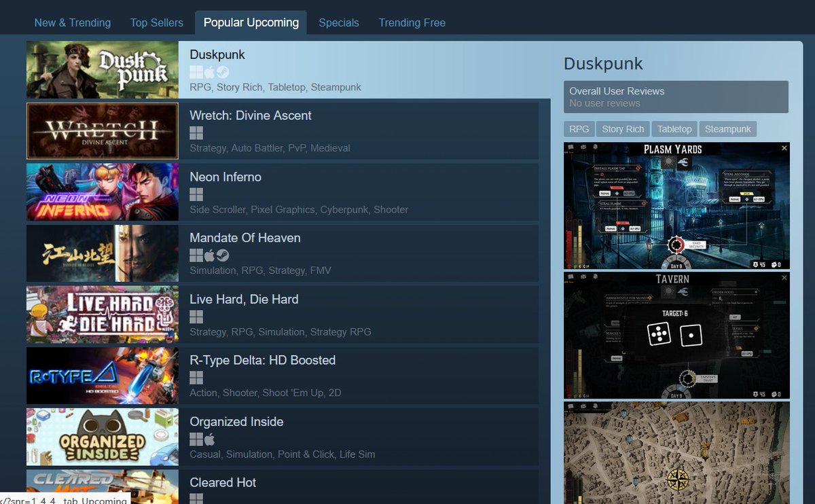815x504 pixels.
Task: Open the city map screenshot preview
Action: [x=676, y=452]
